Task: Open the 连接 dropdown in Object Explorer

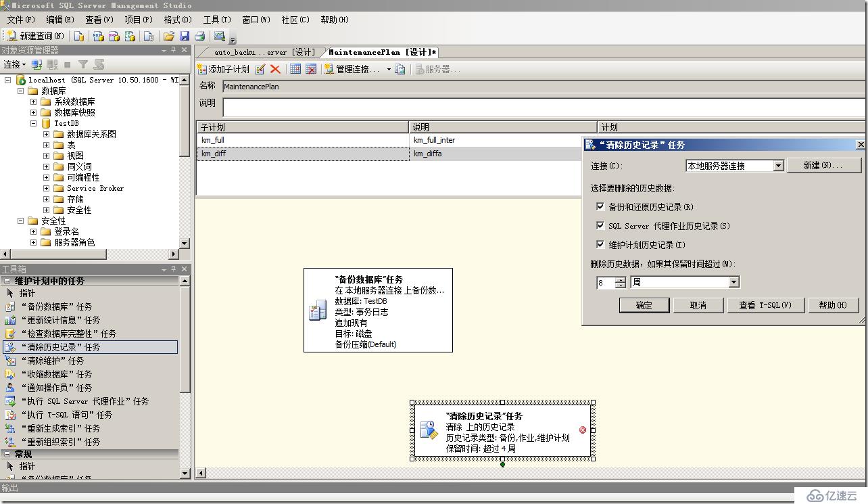Action: [15, 64]
